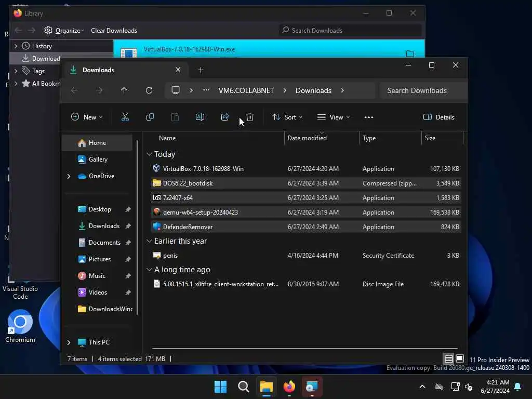This screenshot has width=532, height=399.
Task: Show hidden icons in the system tray
Action: [422, 387]
